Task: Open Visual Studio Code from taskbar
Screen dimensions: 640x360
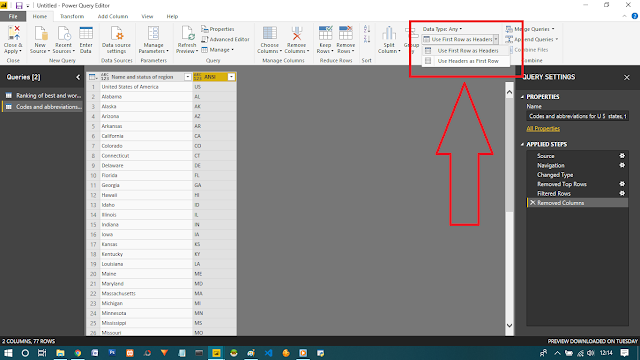Action: [268, 353]
